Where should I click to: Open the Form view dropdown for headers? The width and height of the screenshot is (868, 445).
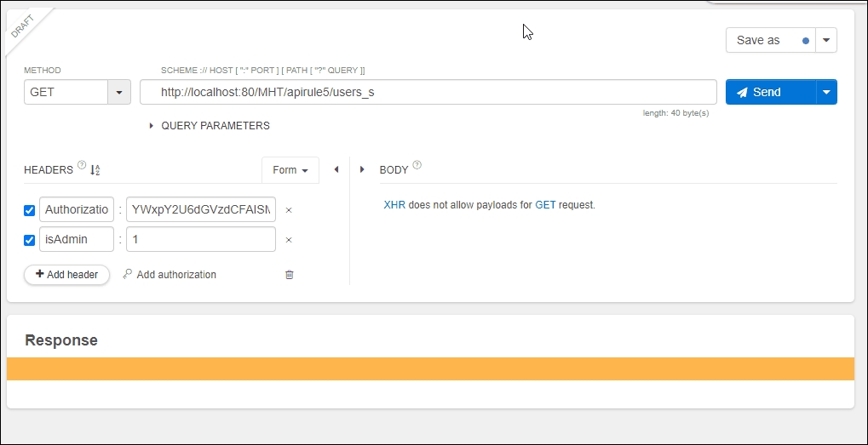point(290,170)
